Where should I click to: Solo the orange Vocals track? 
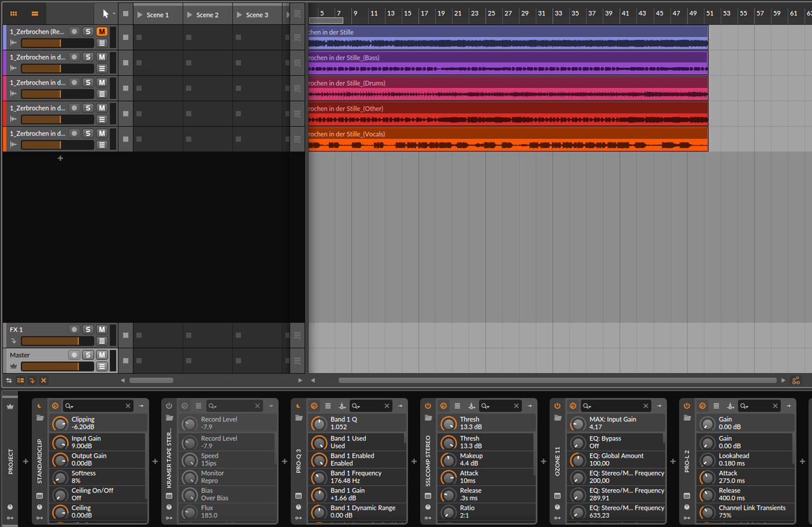click(x=88, y=133)
